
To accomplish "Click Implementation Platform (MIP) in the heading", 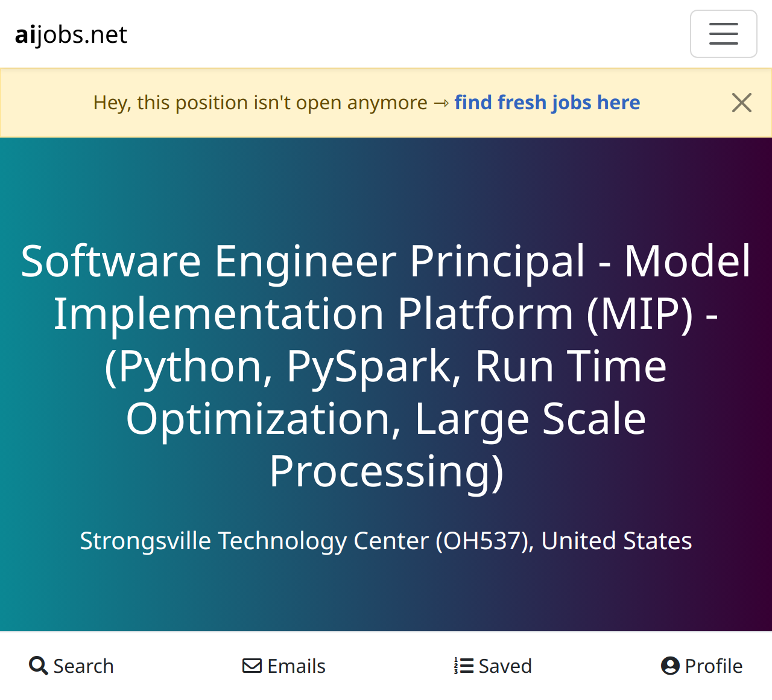I will point(374,314).
